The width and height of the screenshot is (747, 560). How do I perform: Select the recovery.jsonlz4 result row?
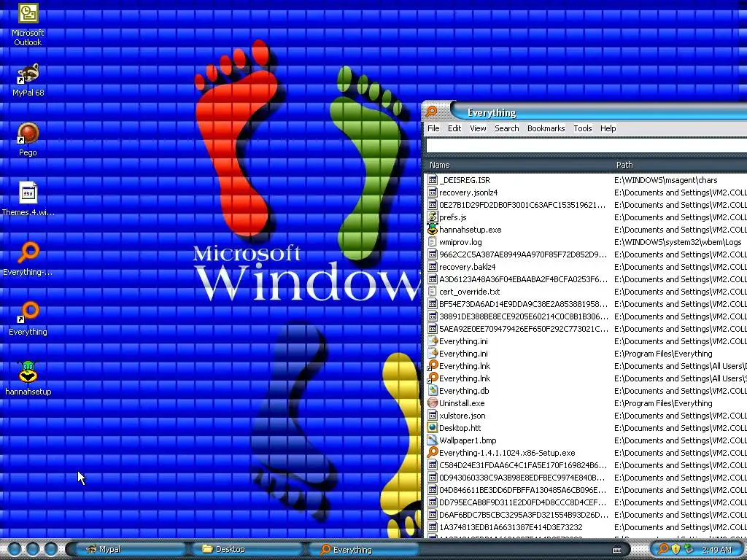pyautogui.click(x=586, y=192)
